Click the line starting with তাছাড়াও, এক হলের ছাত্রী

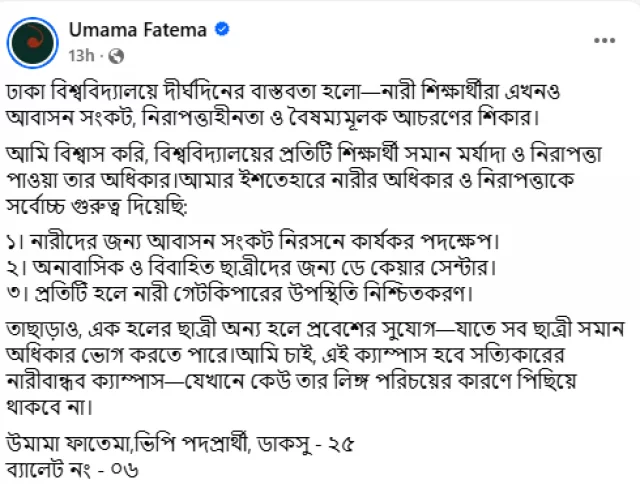(315, 329)
